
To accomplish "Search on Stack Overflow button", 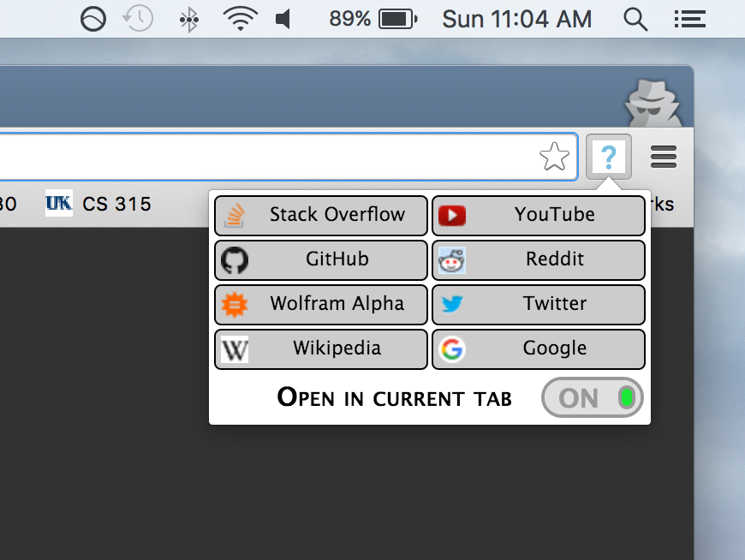I will pos(321,215).
